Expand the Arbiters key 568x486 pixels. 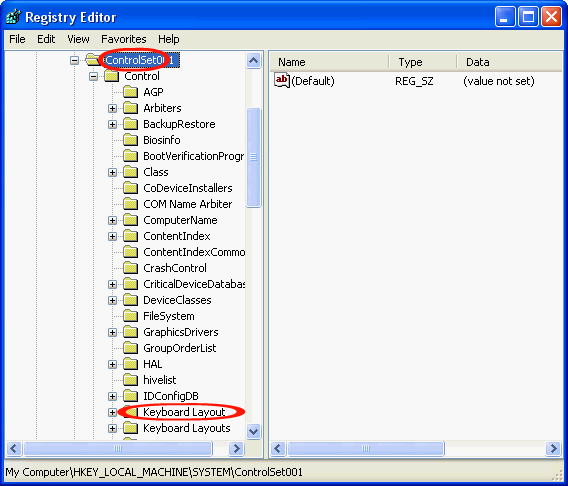[x=112, y=108]
